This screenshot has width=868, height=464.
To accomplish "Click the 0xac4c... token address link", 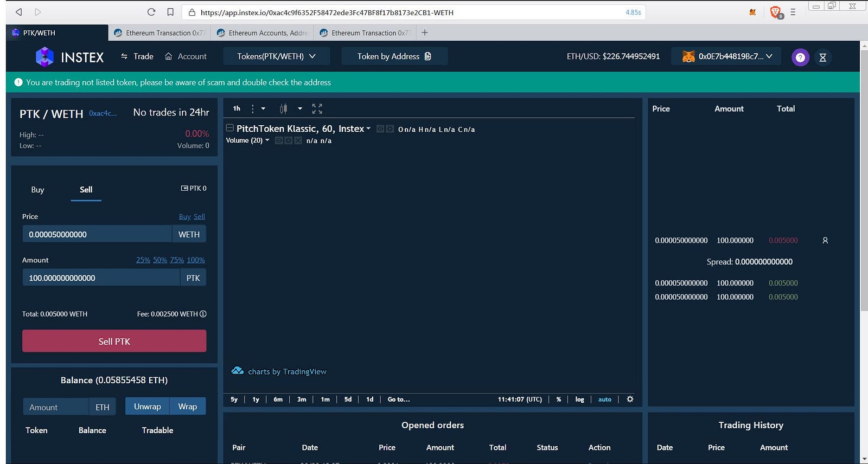I will click(103, 113).
